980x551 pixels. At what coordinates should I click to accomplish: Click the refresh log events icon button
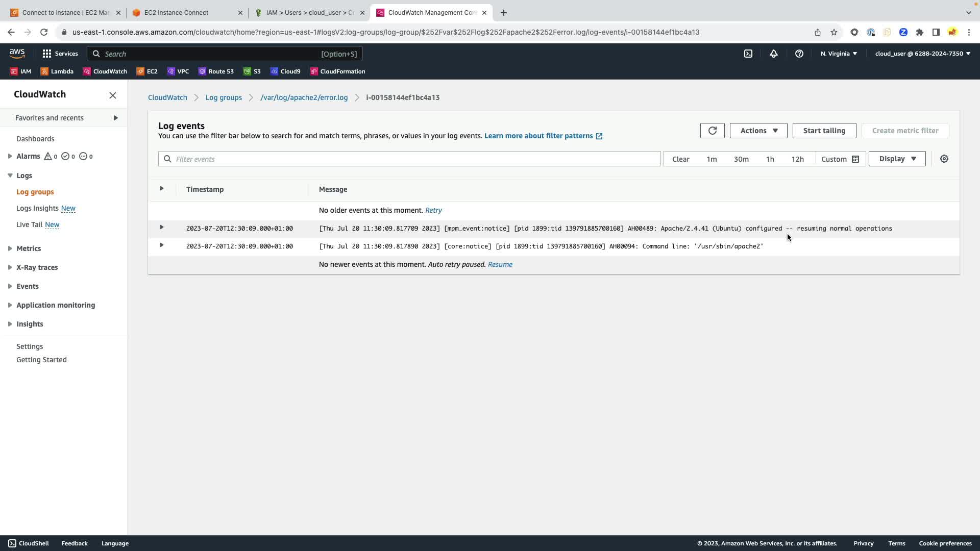[712, 131]
